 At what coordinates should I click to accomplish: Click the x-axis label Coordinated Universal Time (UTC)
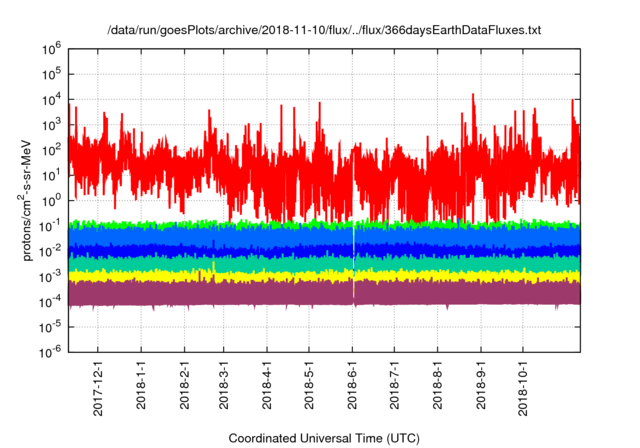(324, 438)
